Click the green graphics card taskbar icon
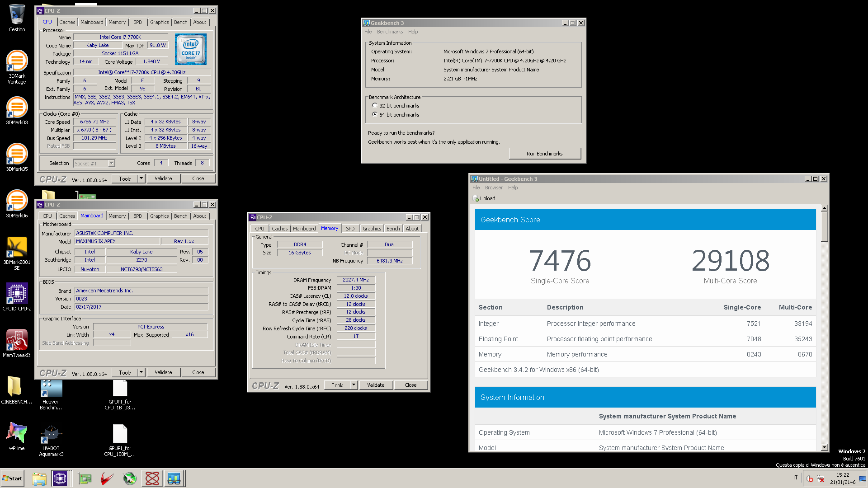The width and height of the screenshot is (868, 488). click(x=85, y=479)
